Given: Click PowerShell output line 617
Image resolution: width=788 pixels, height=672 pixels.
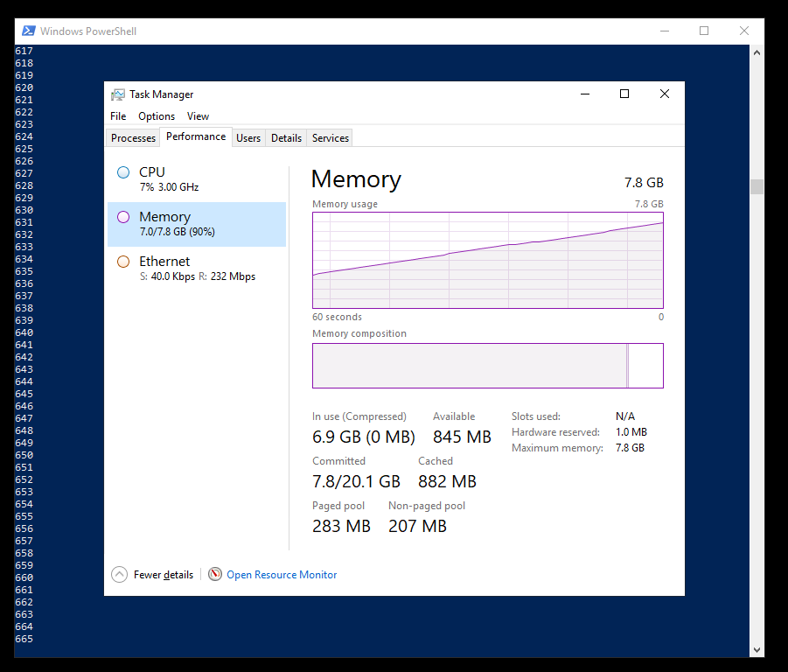Looking at the screenshot, I should (x=24, y=51).
